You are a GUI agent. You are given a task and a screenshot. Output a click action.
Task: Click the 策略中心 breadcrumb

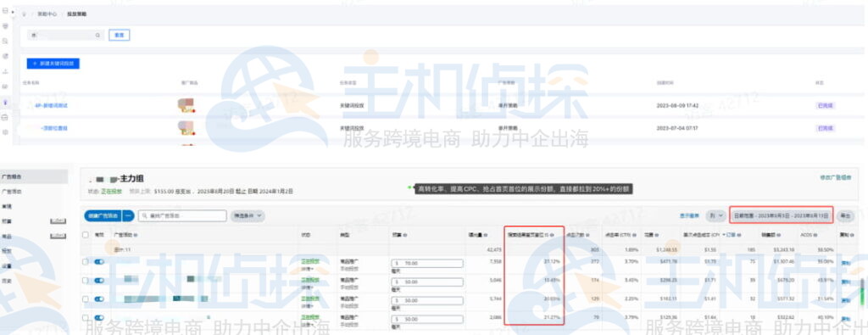click(47, 14)
